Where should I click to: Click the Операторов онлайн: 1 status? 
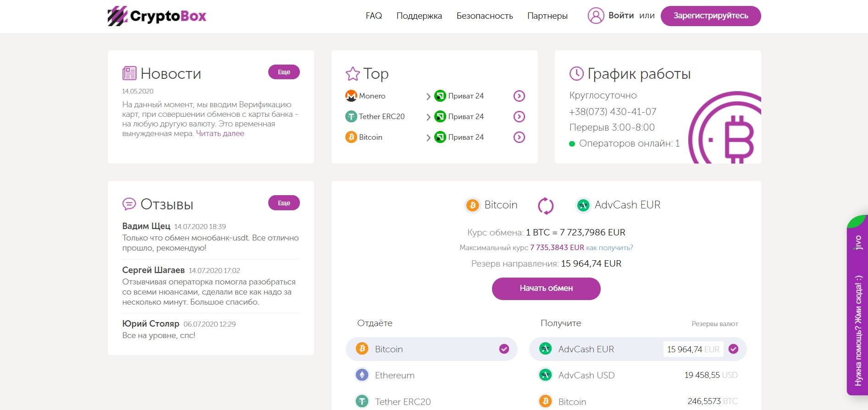click(x=625, y=143)
